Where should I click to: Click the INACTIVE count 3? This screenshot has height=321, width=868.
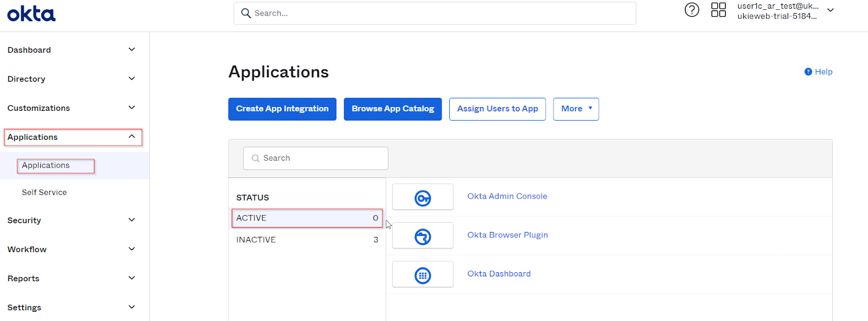point(375,240)
